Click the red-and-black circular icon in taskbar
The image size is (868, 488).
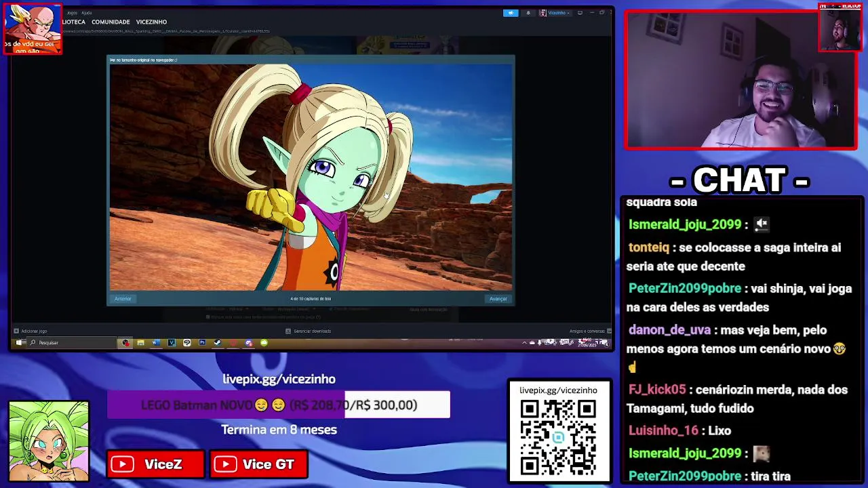(x=125, y=343)
